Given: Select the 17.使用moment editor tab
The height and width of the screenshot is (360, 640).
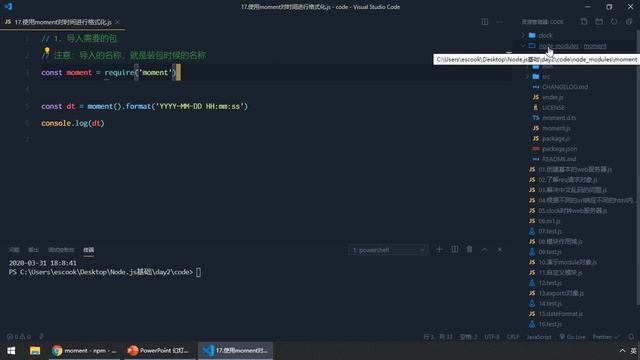Looking at the screenshot, I should coord(62,22).
